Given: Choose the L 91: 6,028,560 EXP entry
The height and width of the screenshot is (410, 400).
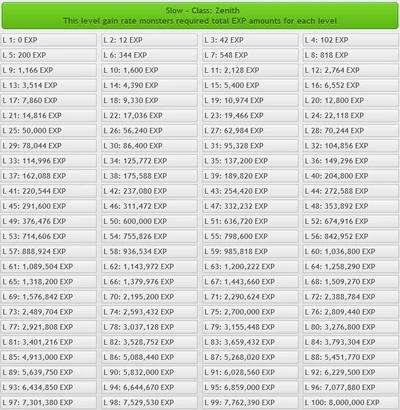Looking at the screenshot, I should pyautogui.click(x=250, y=372).
